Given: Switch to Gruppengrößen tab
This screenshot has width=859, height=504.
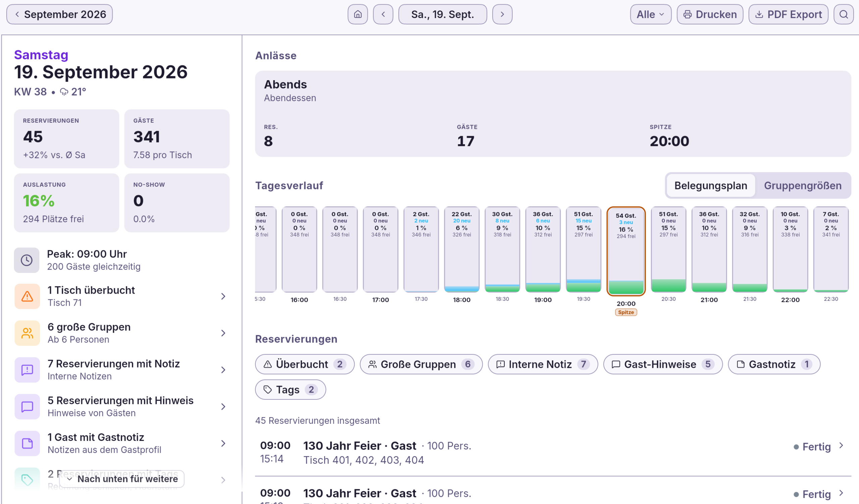Looking at the screenshot, I should [802, 185].
